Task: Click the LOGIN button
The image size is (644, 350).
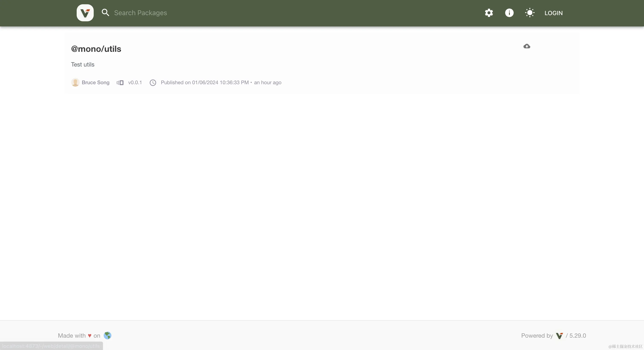Action: click(553, 13)
